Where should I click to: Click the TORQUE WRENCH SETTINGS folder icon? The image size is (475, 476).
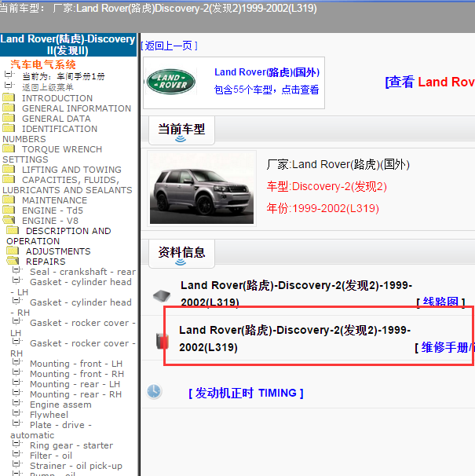click(9, 148)
